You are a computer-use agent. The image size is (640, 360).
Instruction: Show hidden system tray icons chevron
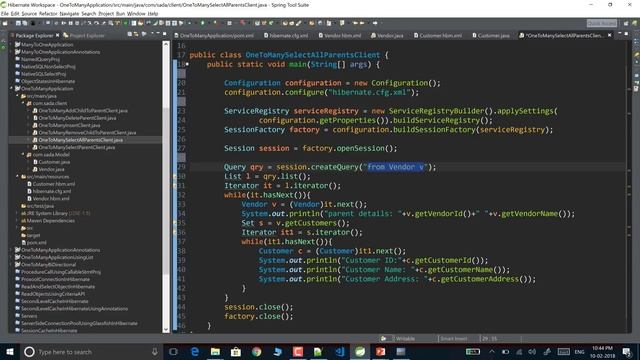click(x=491, y=351)
